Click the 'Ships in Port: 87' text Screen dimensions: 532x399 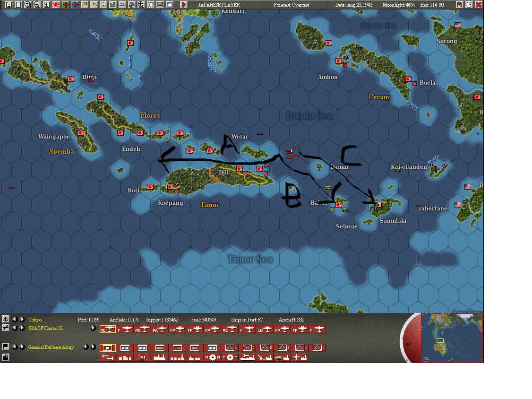(247, 320)
